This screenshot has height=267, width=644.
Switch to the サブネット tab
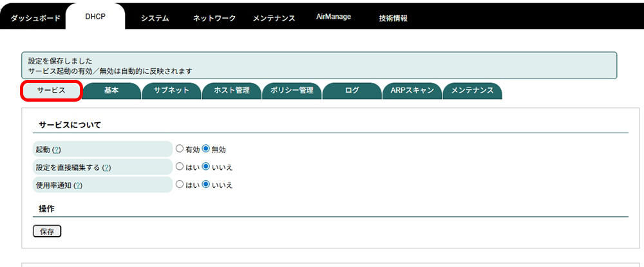(x=171, y=91)
